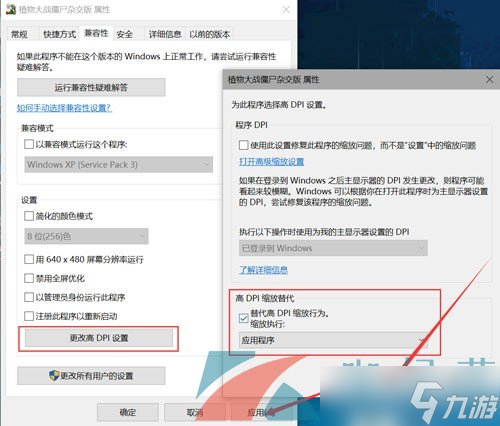The image size is (500, 426).
Task: Open 如何手动选择兼容性设置 link
Action: pos(64,108)
